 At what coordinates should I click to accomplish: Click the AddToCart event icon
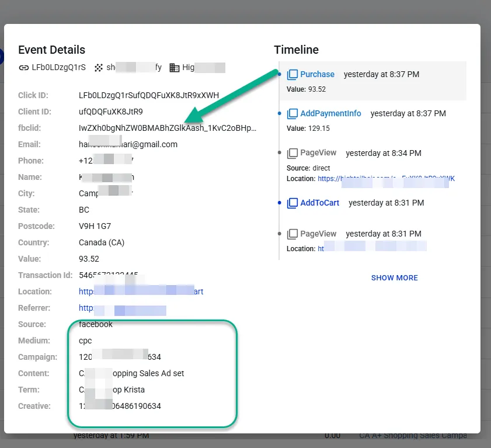[292, 203]
